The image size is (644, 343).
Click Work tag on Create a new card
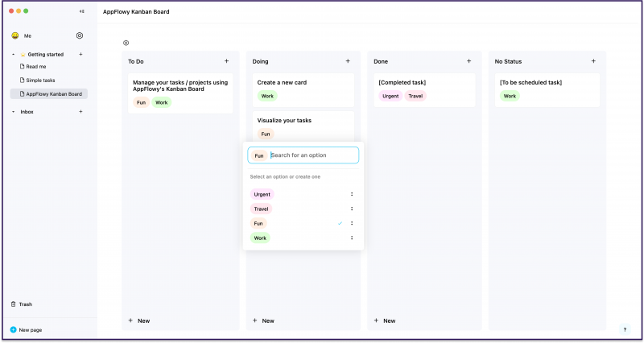coord(267,96)
